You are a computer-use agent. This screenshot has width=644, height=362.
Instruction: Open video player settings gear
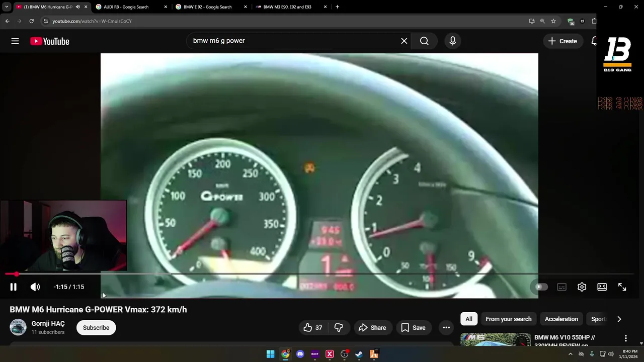(582, 287)
